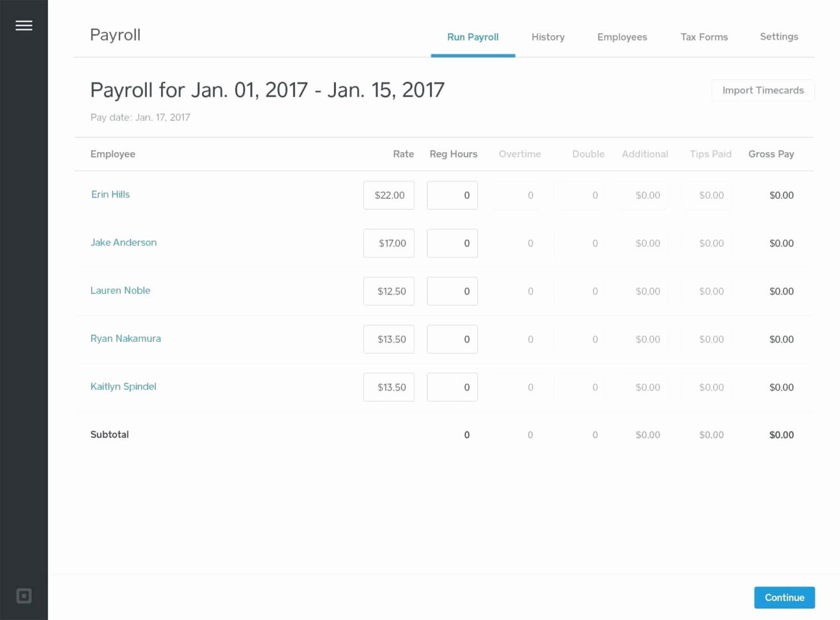Click the Additional column header
Screen dimensions: 840x620
(645, 154)
